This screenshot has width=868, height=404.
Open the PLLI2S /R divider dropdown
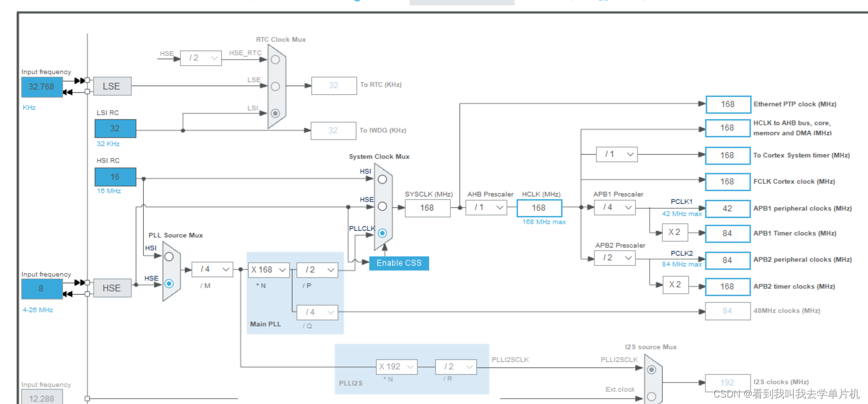[456, 367]
